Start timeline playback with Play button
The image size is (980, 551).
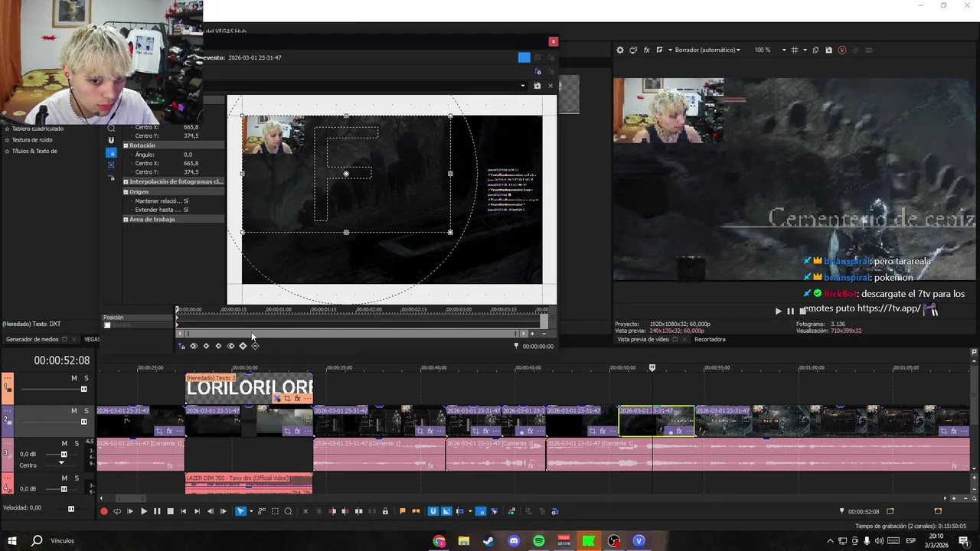[143, 512]
